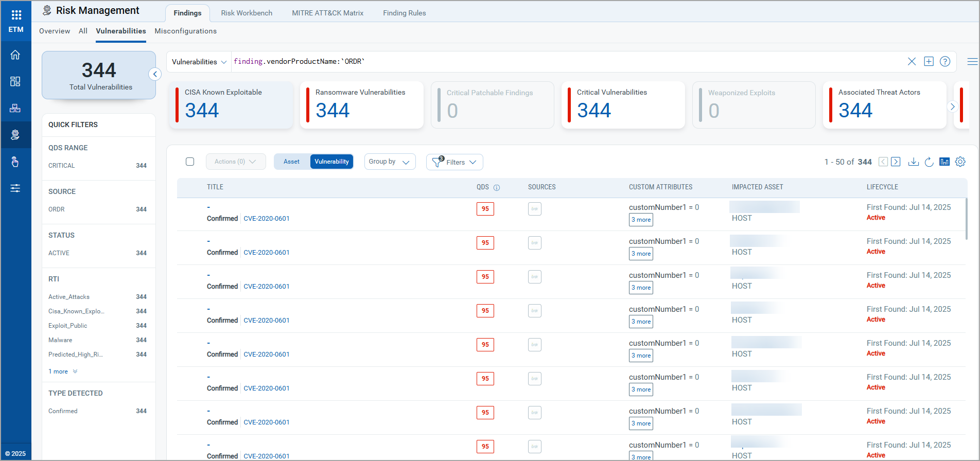Open first CVE-2020-0601 link
Viewport: 980px width, 461px height.
click(266, 219)
